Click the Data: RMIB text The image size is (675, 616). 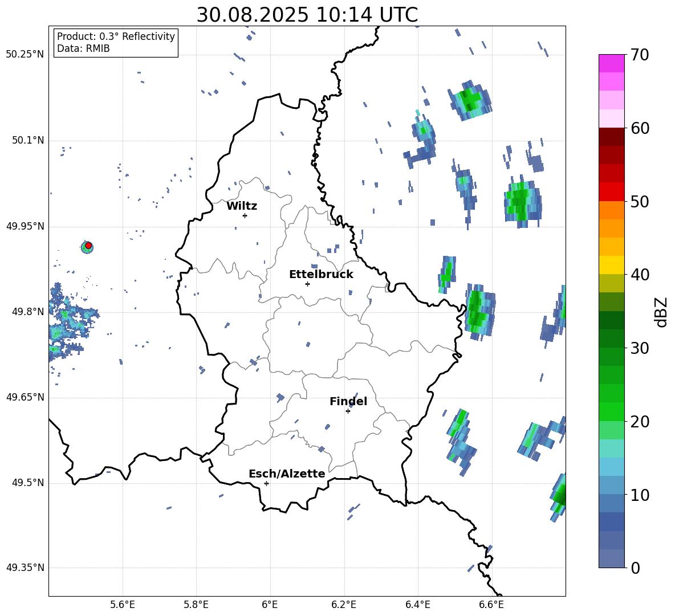[x=83, y=48]
